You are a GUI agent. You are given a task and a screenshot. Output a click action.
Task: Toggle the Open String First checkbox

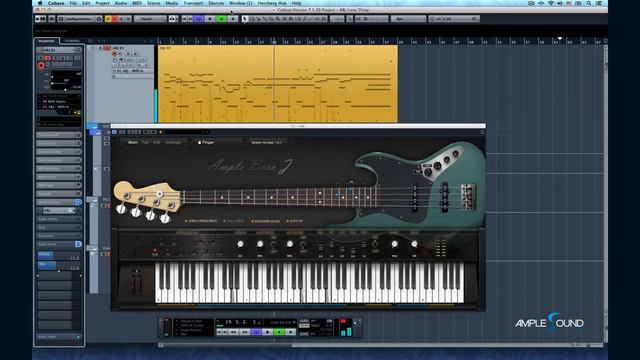tap(201, 221)
